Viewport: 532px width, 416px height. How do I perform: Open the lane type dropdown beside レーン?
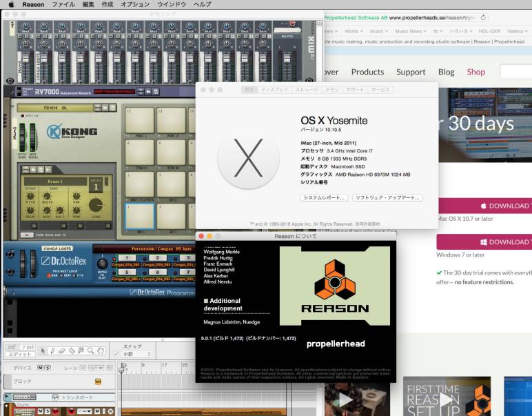pos(96,368)
